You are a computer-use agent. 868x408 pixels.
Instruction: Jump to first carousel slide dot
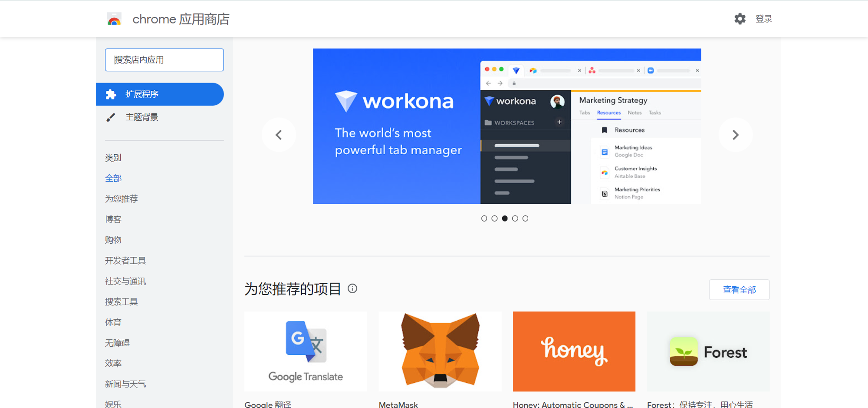[x=484, y=219]
